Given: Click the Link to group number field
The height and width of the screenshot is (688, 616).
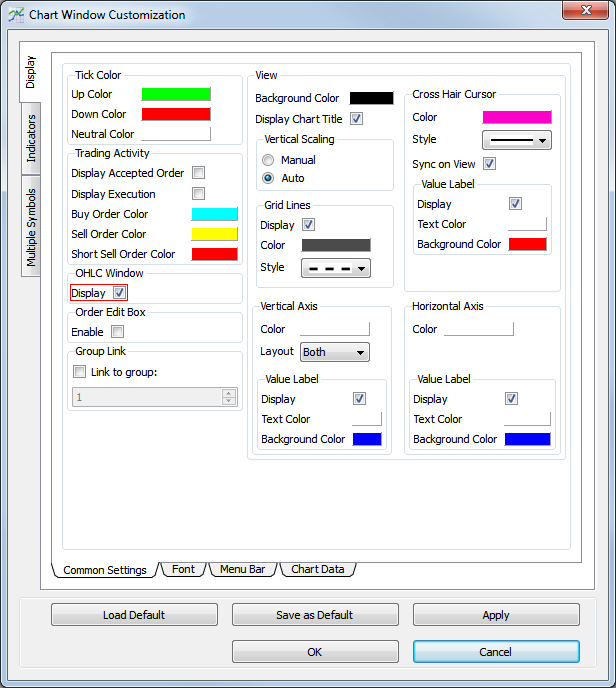Looking at the screenshot, I should pyautogui.click(x=147, y=397).
